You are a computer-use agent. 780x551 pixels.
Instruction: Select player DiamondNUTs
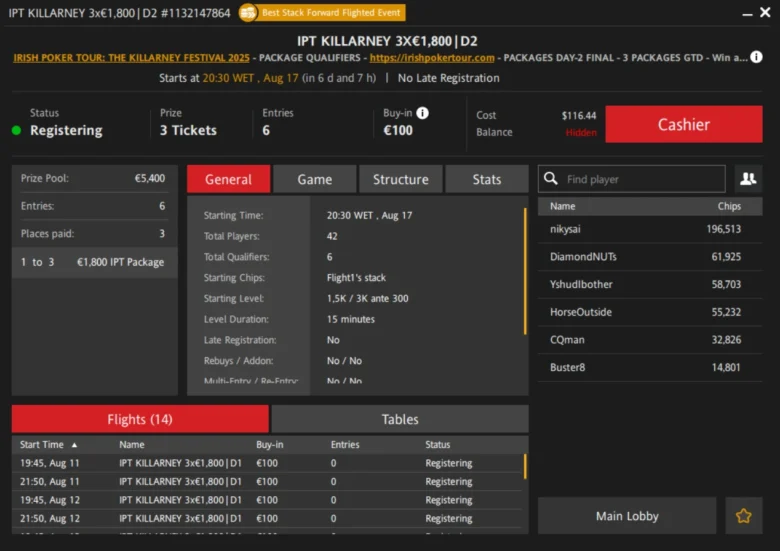click(x=650, y=257)
